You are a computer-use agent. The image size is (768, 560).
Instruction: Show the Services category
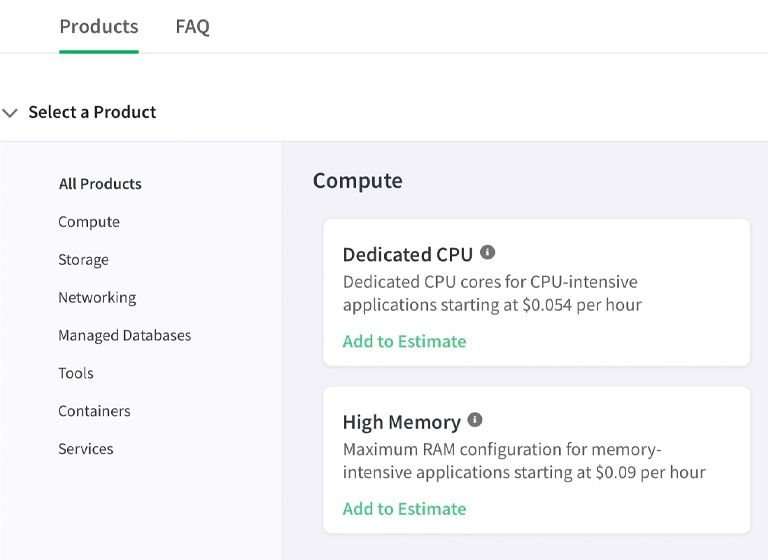[x=86, y=450]
